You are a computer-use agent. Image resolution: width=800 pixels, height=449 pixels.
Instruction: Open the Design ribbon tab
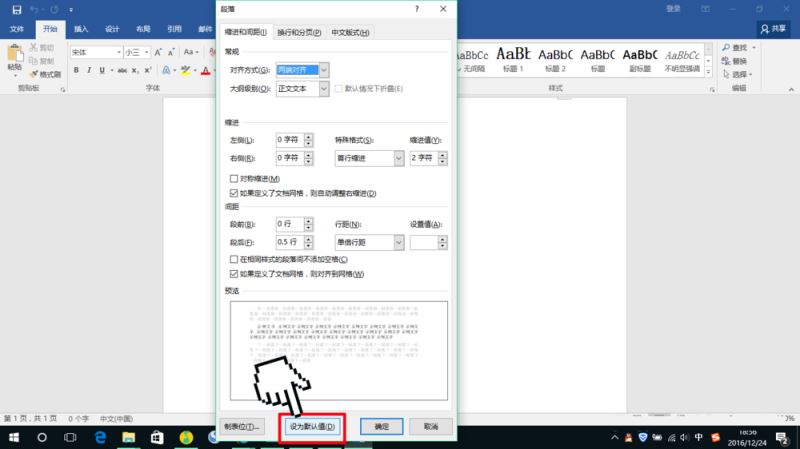click(x=112, y=29)
